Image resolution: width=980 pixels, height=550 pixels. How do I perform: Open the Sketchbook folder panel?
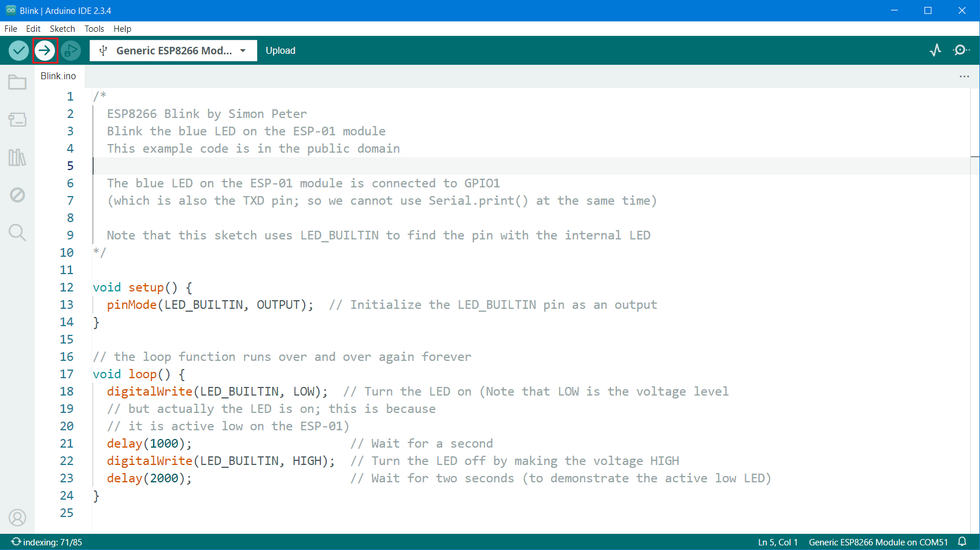coord(17,82)
